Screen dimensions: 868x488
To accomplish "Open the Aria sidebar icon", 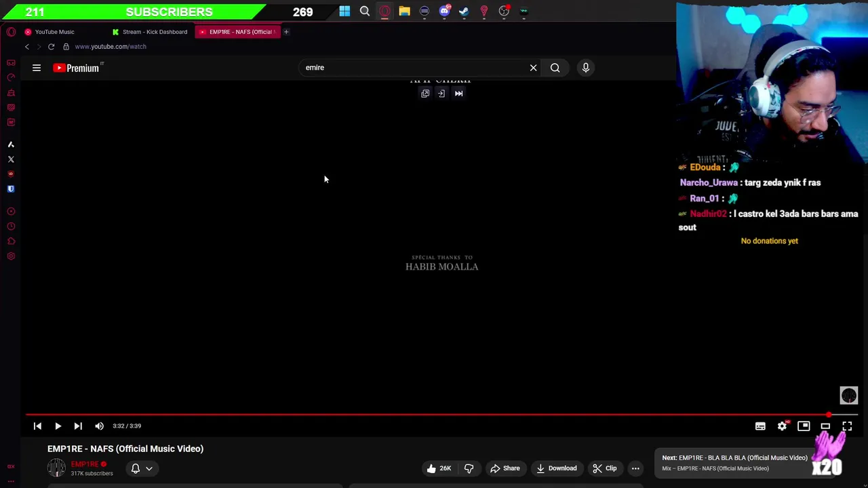I will (x=11, y=144).
